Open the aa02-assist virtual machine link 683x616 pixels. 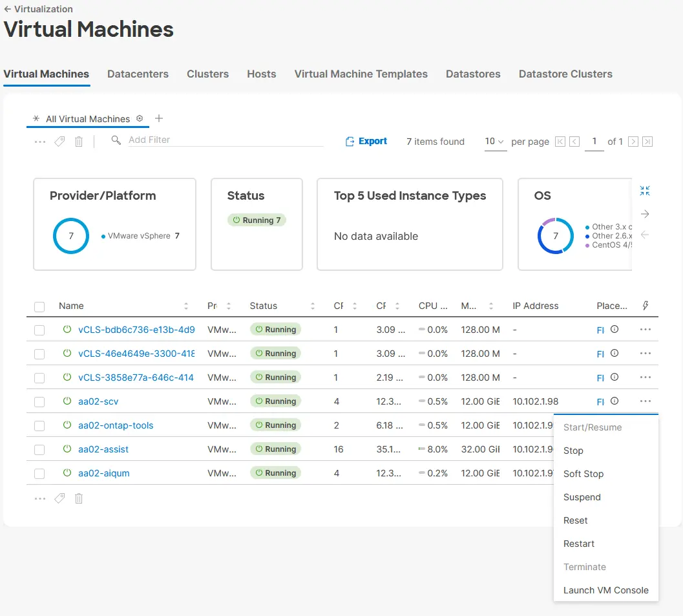point(103,449)
